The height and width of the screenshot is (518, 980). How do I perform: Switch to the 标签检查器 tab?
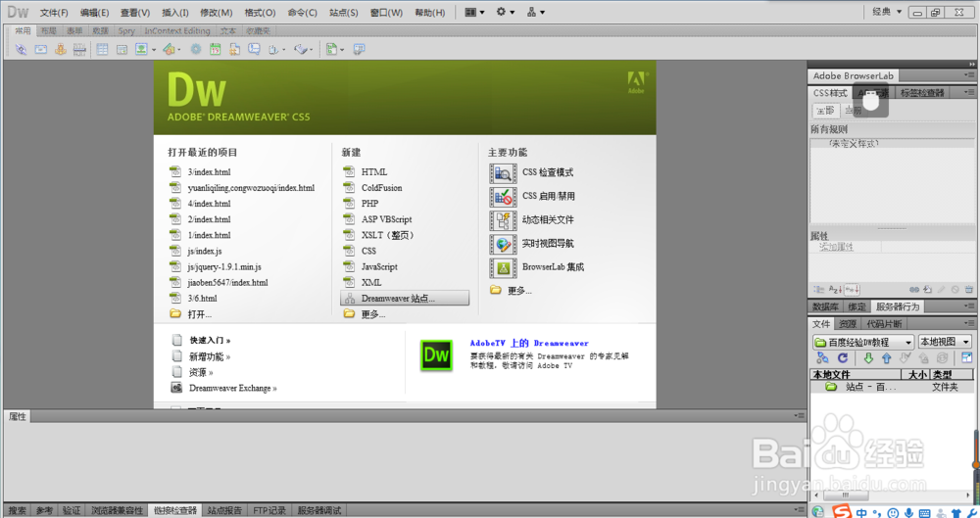pos(922,92)
